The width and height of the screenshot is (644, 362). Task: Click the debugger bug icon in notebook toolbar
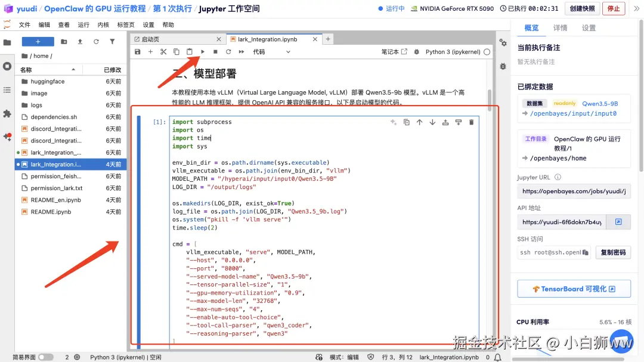coord(416,52)
